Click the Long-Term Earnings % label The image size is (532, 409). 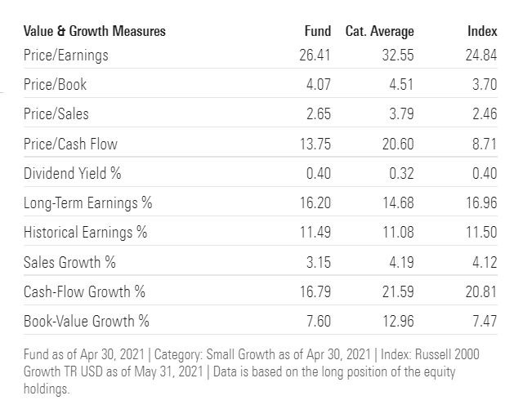(x=89, y=202)
